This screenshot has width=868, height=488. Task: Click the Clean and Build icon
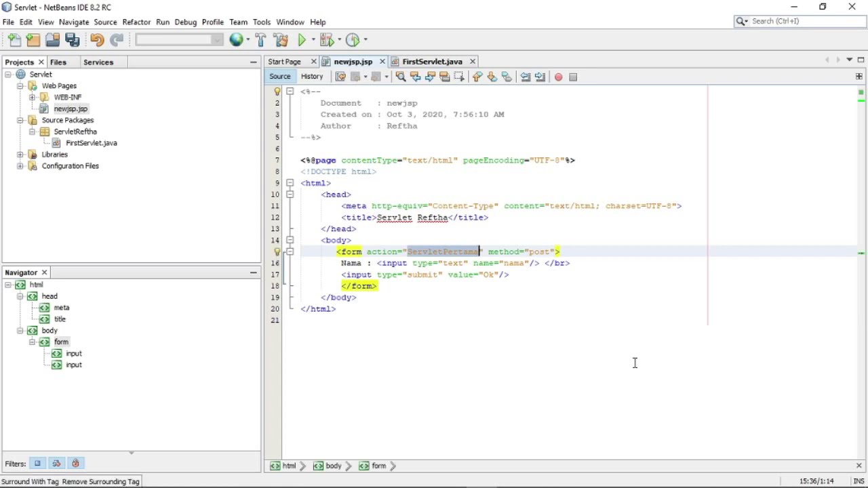281,40
